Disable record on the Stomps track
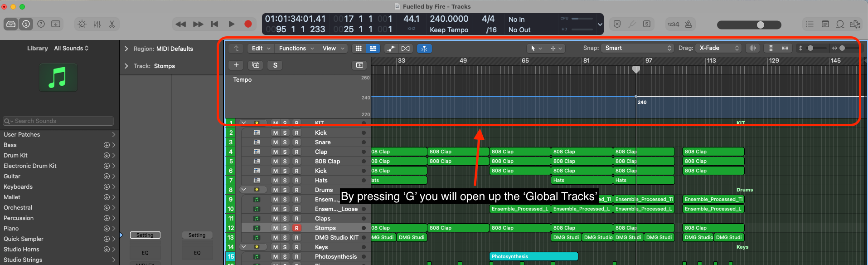 tap(296, 228)
